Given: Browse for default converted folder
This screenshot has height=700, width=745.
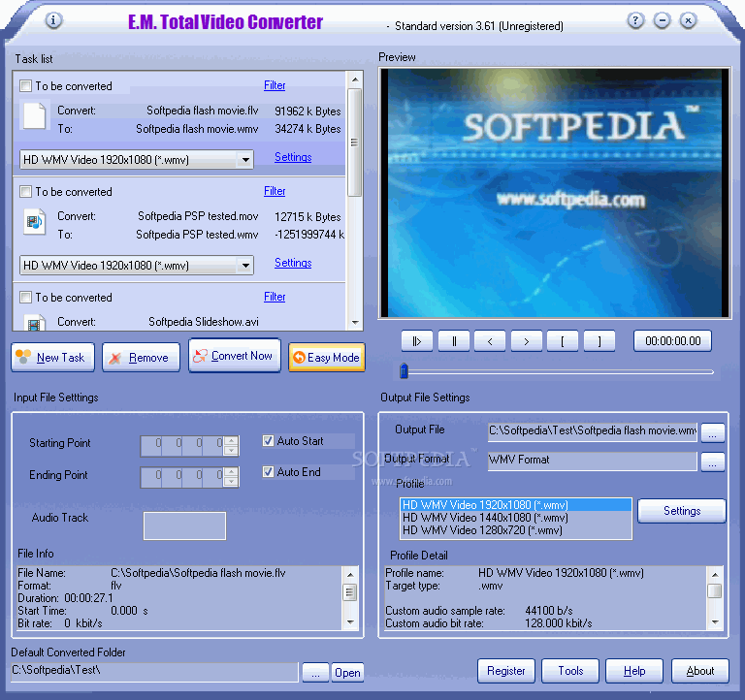Looking at the screenshot, I should coord(315,673).
